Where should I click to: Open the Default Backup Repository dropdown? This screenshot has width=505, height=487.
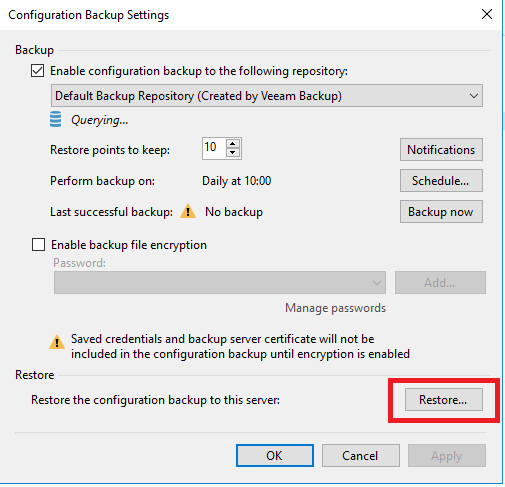[267, 96]
